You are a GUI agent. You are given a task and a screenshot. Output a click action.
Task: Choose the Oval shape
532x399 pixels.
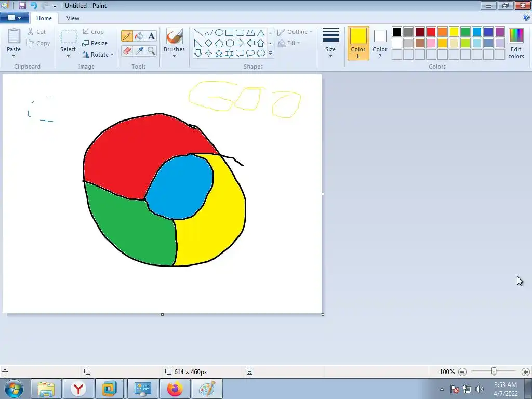(x=219, y=33)
